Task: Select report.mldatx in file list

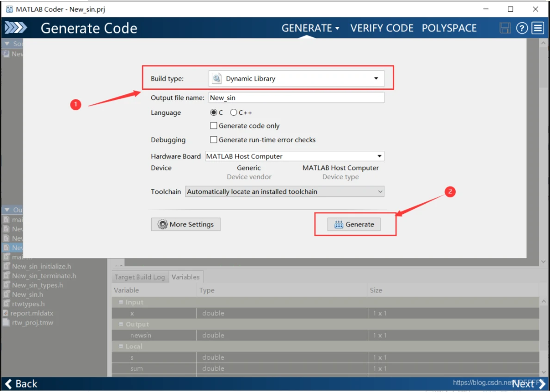Action: pos(31,313)
